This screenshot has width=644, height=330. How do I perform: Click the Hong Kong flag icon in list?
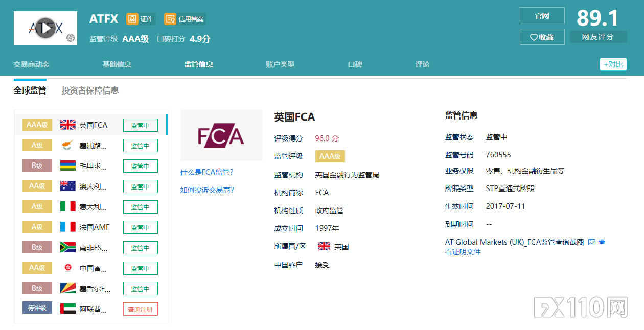68,268
